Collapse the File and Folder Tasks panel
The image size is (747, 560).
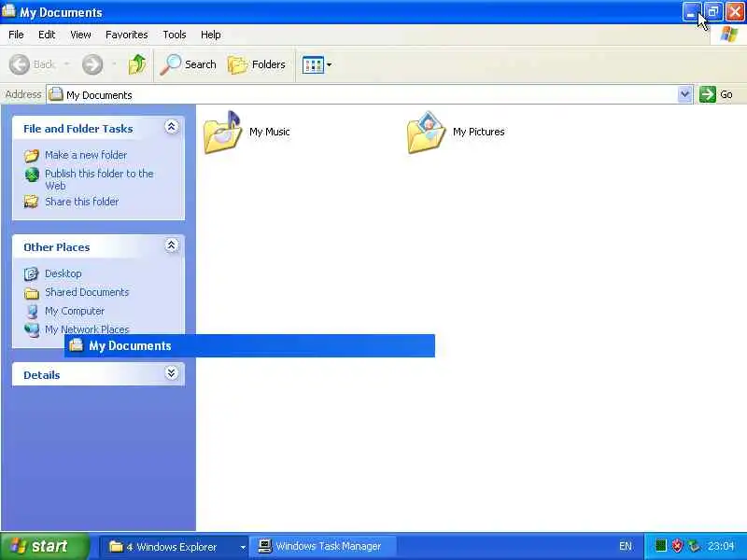tap(172, 127)
